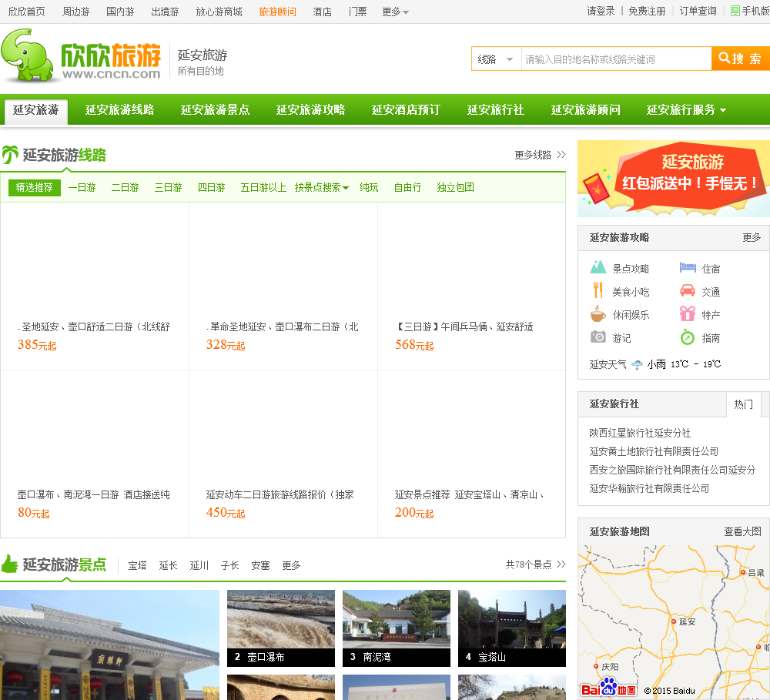Click the coffee cup 休闲娱乐 icon
Image resolution: width=770 pixels, height=700 pixels.
[x=598, y=314]
